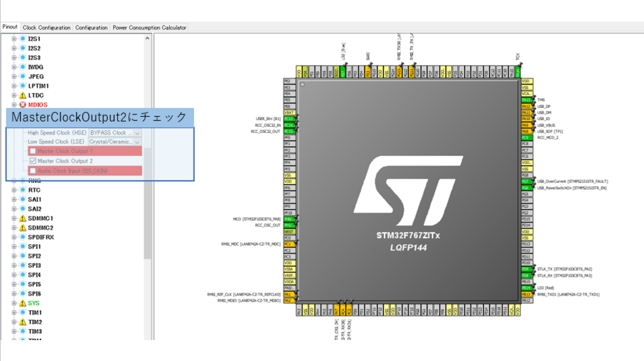This screenshot has width=644, height=361.
Task: Open the Power Consumption Calculator tab
Action: pos(150,28)
